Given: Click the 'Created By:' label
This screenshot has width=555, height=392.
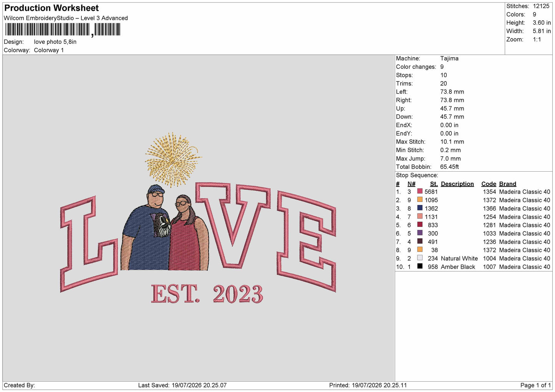Looking at the screenshot, I should (19, 385).
